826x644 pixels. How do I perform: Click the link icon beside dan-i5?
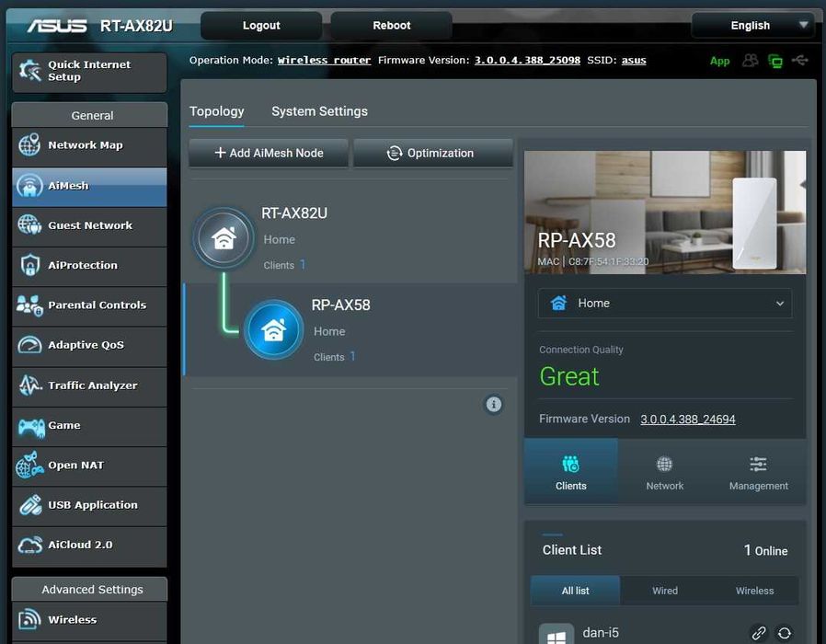[758, 632]
